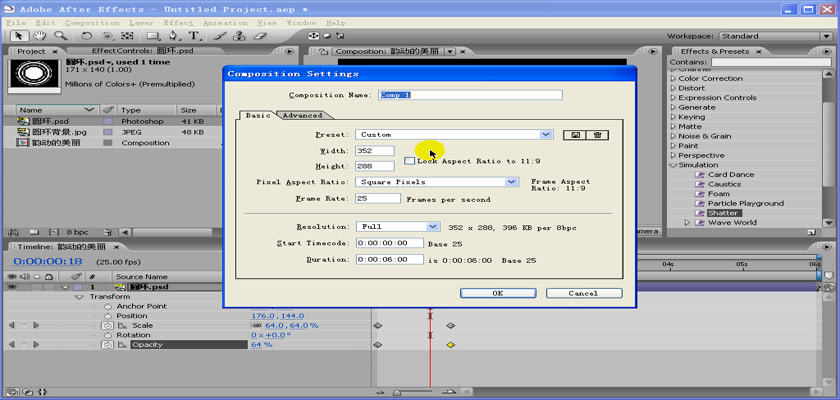Click the Caustics effect icon
840x400 pixels.
click(699, 184)
